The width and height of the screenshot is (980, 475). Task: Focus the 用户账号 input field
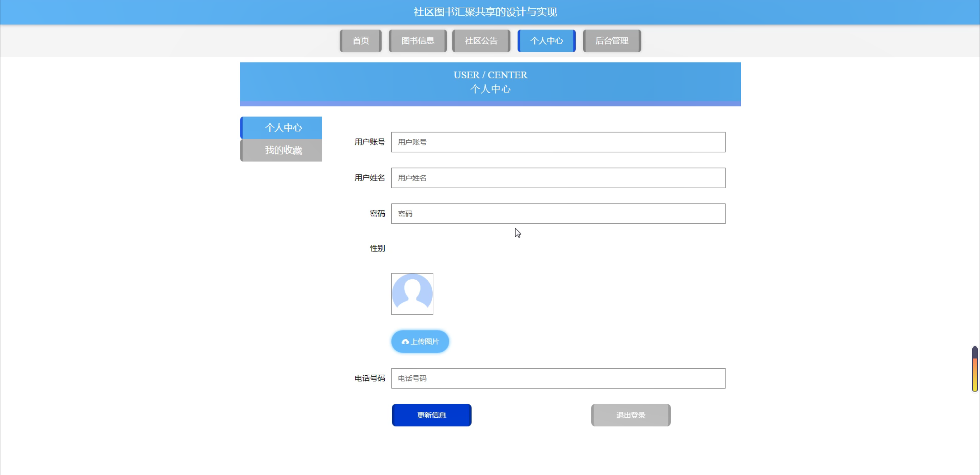(558, 142)
